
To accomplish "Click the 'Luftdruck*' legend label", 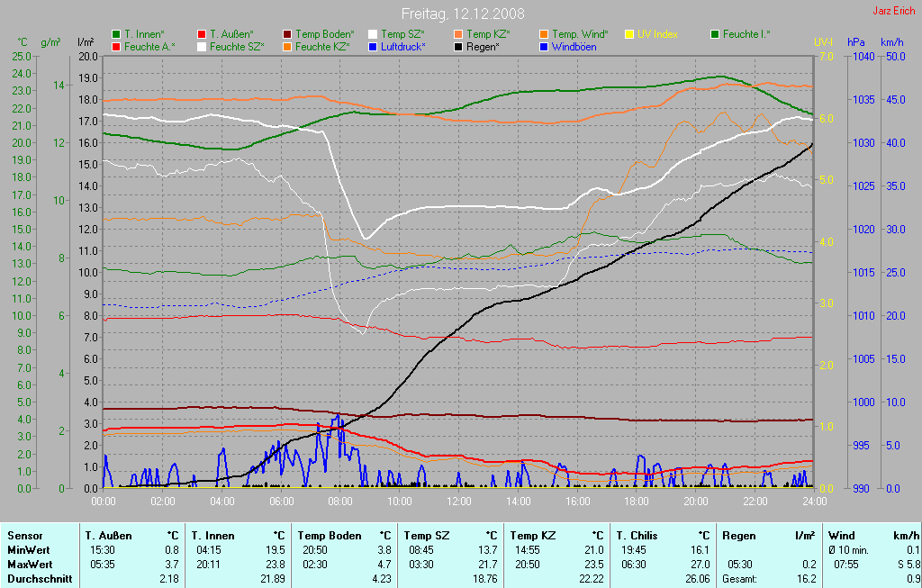I will (x=403, y=47).
